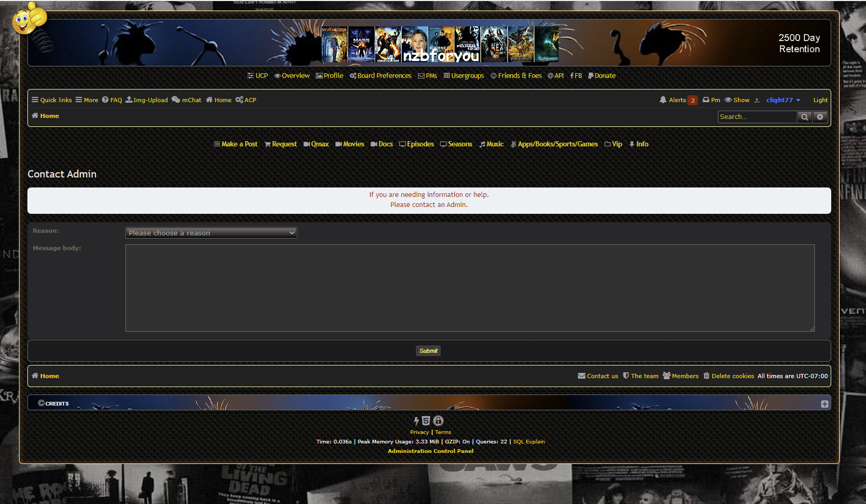Expand the clight77 user menu

point(783,100)
